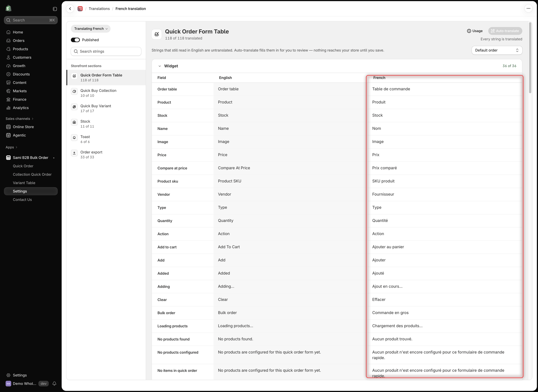Select the Order export section
Screen dimensions: 538x392
(106, 155)
